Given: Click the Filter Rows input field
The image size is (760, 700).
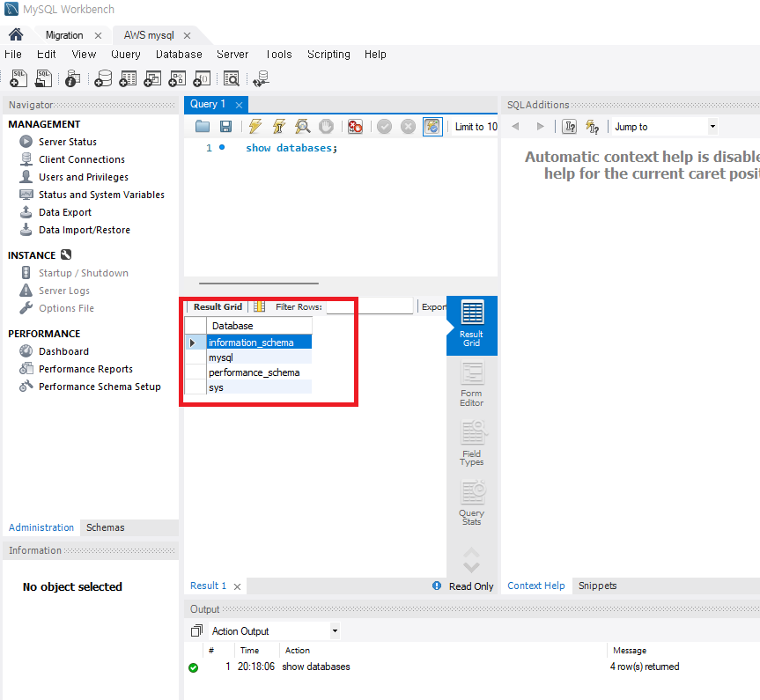Looking at the screenshot, I should tap(370, 306).
